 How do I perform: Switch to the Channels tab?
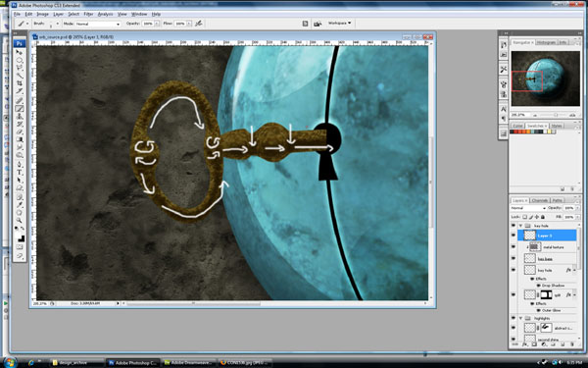click(x=539, y=200)
